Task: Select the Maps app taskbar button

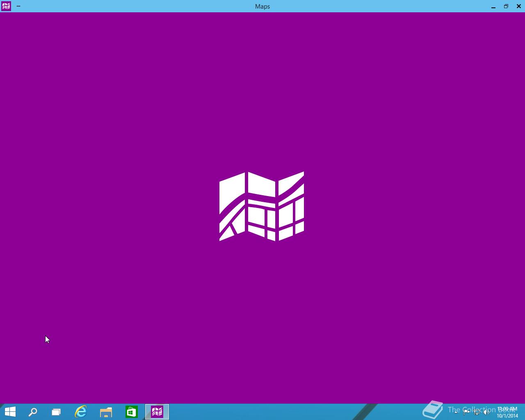Action: coord(157,412)
